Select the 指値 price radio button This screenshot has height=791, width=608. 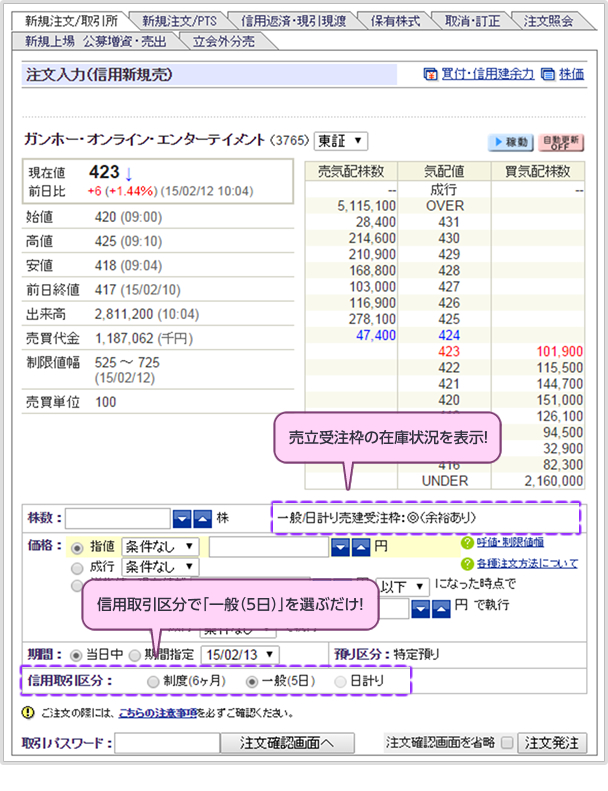(77, 548)
